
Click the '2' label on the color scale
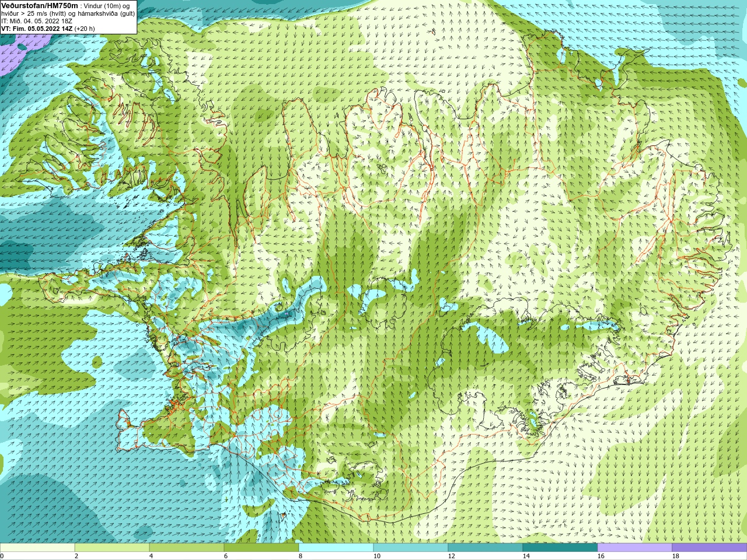pos(76,556)
